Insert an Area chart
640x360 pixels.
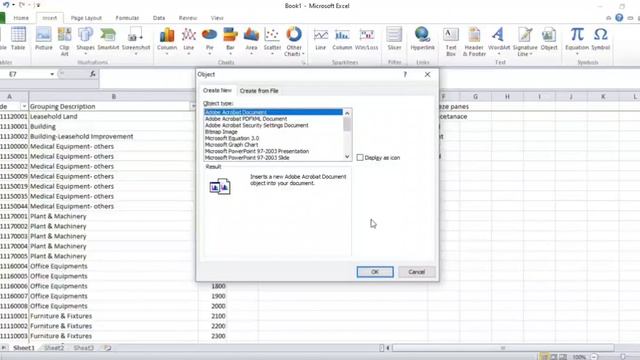point(251,41)
